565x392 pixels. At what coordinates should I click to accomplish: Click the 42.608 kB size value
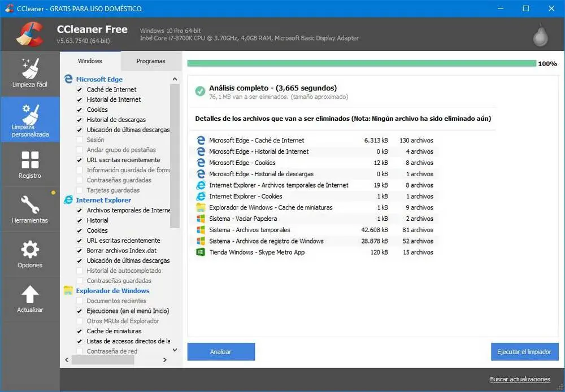[375, 230]
